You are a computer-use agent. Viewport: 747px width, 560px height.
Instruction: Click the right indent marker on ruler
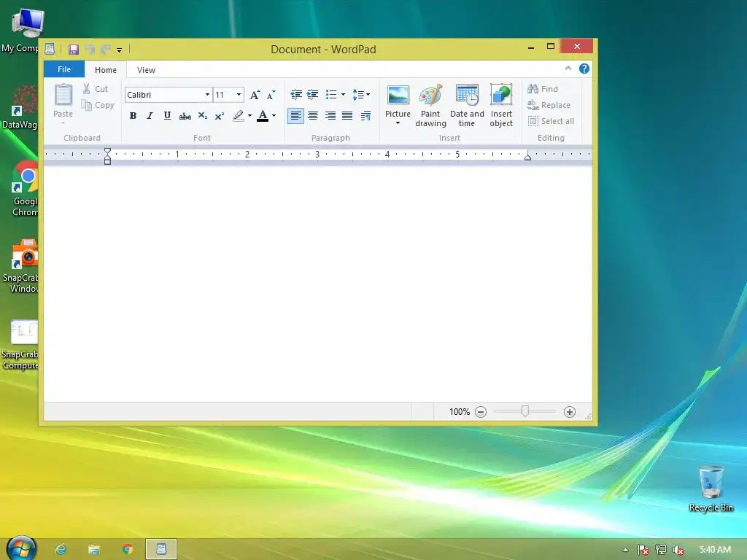(x=527, y=157)
